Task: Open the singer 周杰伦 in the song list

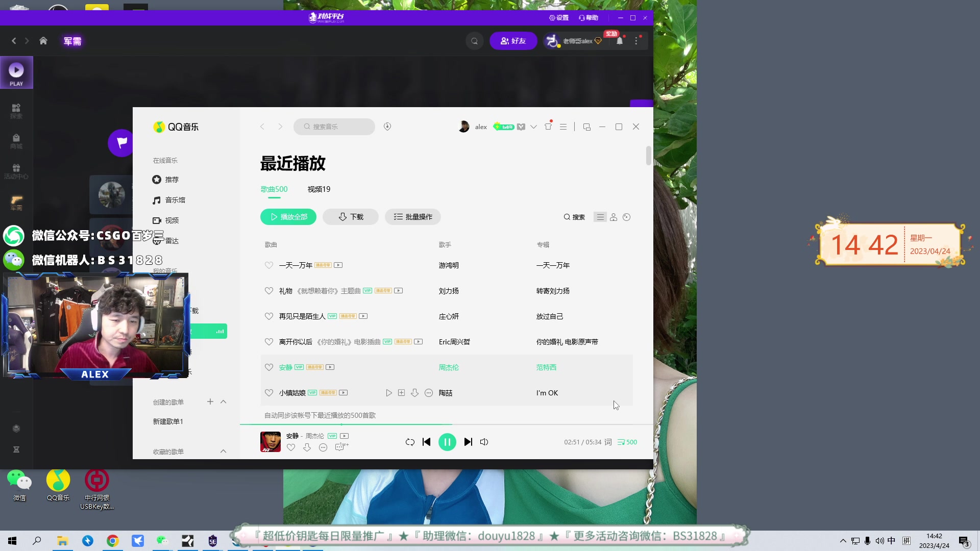Action: coord(449,367)
